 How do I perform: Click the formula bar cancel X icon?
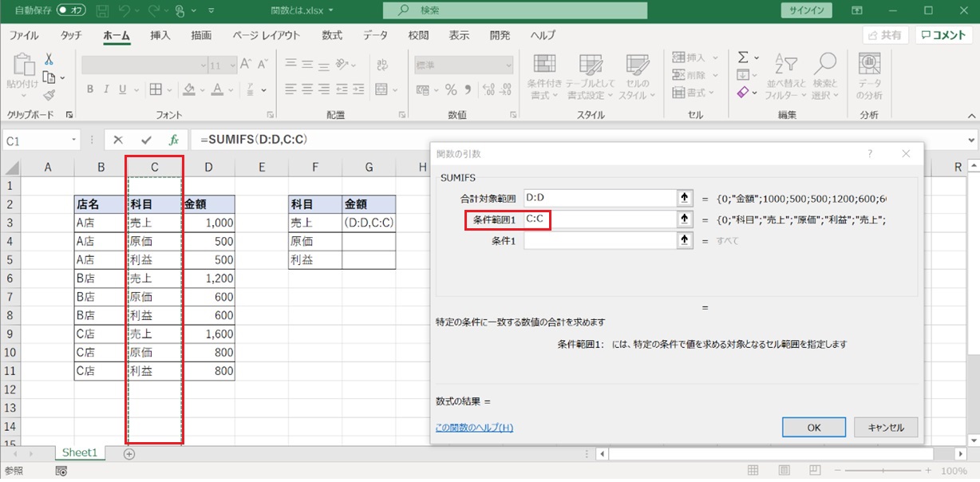click(x=118, y=140)
